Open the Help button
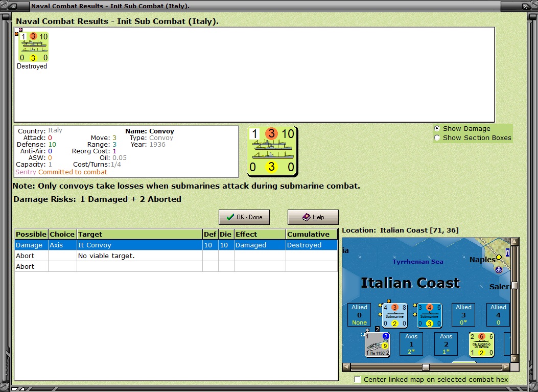Viewport: 538px width, 392px height. (x=313, y=217)
